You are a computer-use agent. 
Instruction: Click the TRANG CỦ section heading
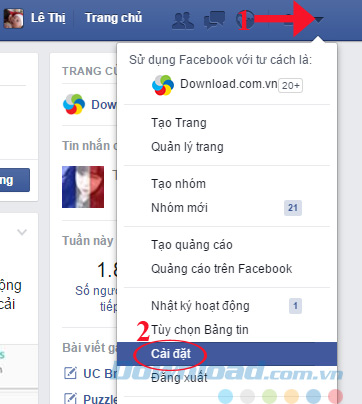tap(89, 71)
